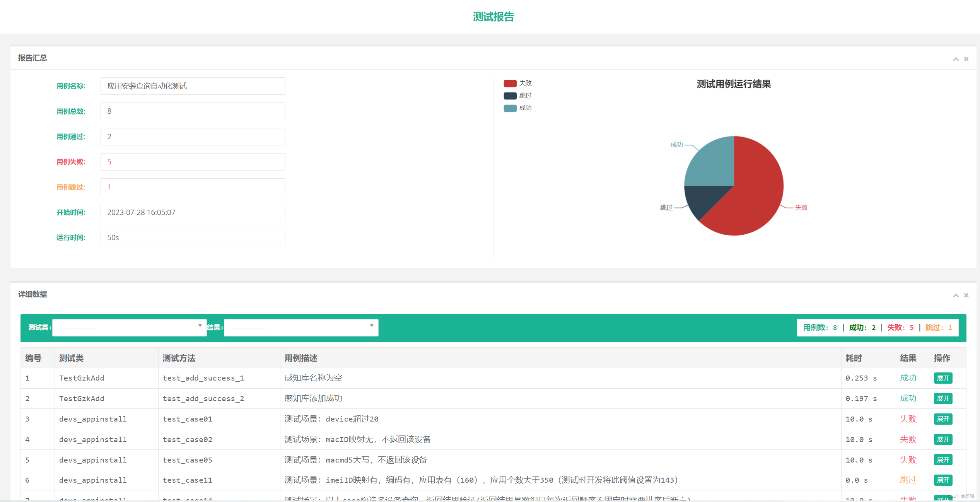This screenshot has width=980, height=502.
Task: Collapse the 详细数据 panel with chevron icon
Action: coord(956,295)
